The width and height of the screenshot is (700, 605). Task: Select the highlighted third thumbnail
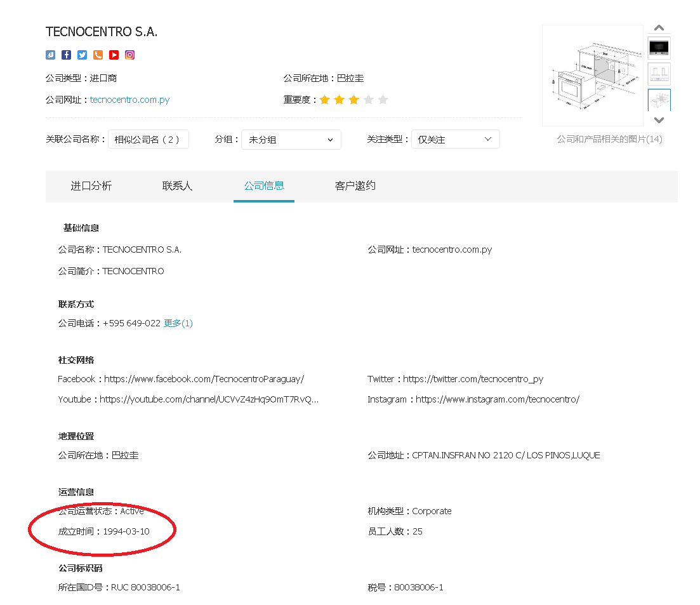pos(659,100)
